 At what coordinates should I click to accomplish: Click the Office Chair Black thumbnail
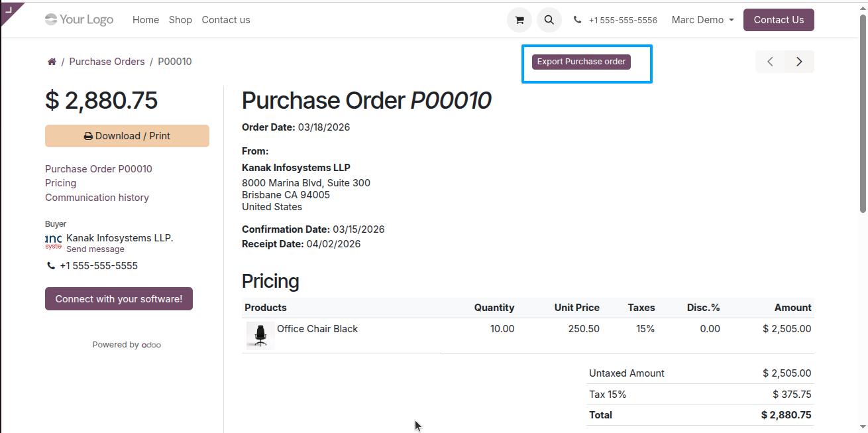coord(260,336)
